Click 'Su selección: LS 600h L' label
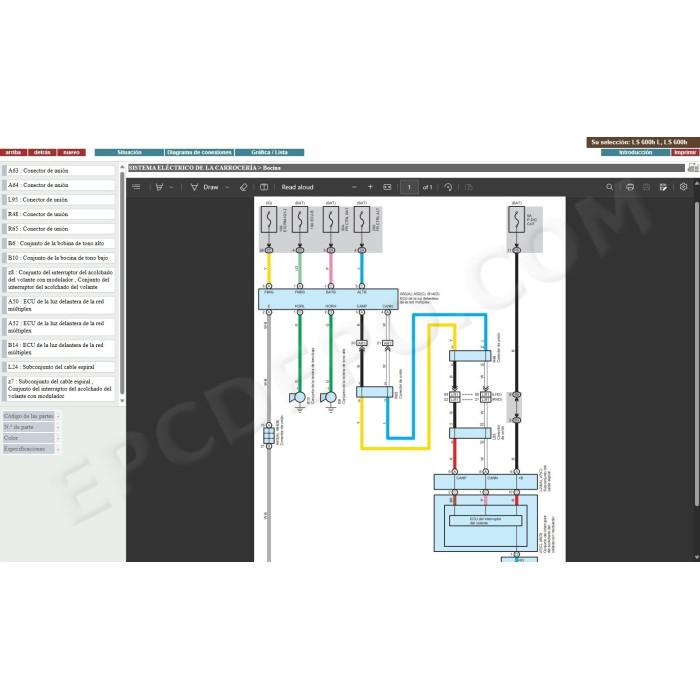 [642, 142]
